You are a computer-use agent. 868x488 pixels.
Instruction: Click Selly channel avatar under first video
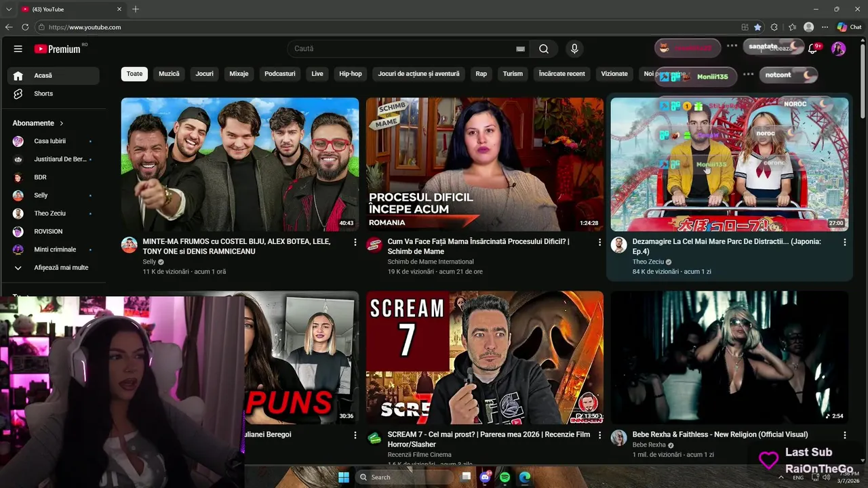pos(130,245)
